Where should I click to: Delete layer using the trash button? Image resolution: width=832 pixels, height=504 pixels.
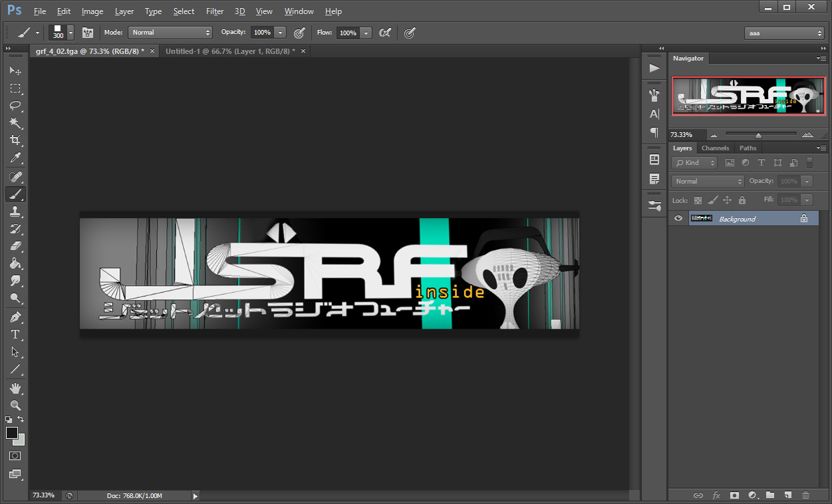click(x=805, y=495)
